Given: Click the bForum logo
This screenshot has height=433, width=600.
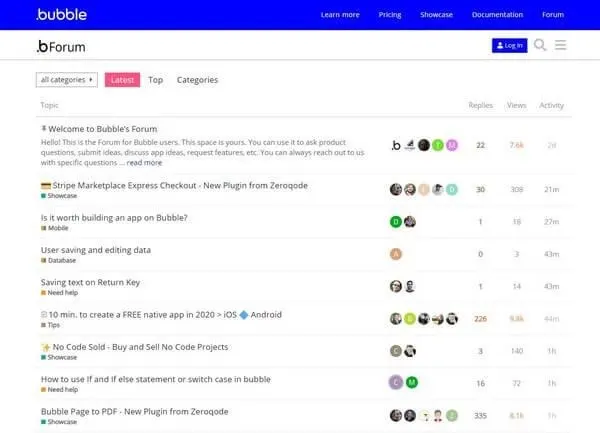Looking at the screenshot, I should click(61, 47).
